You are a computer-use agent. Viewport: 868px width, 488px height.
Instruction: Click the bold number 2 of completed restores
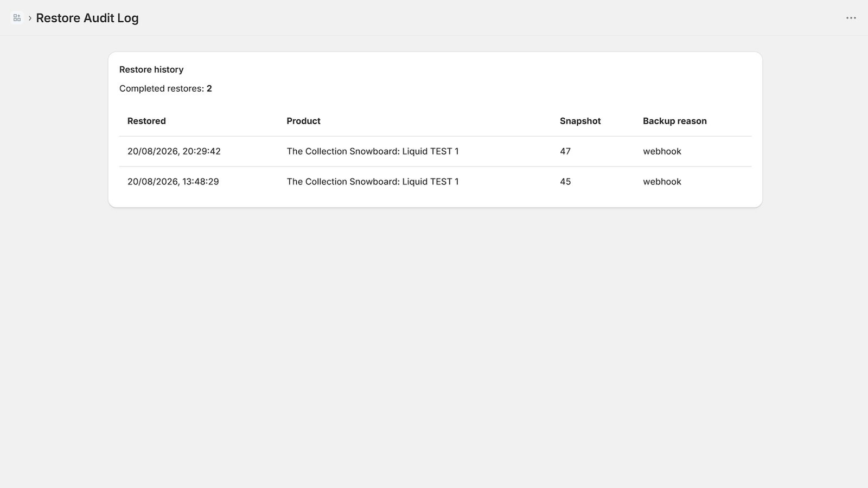[209, 88]
